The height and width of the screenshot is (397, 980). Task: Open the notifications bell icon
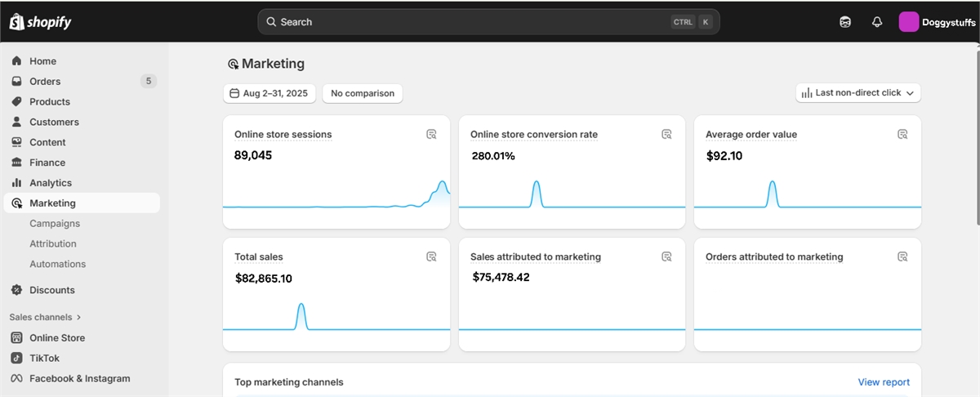[x=877, y=22]
